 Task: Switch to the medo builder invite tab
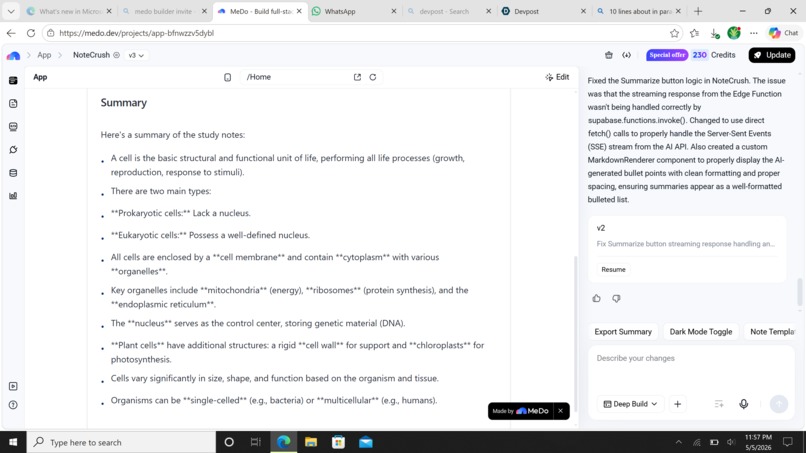(x=163, y=11)
